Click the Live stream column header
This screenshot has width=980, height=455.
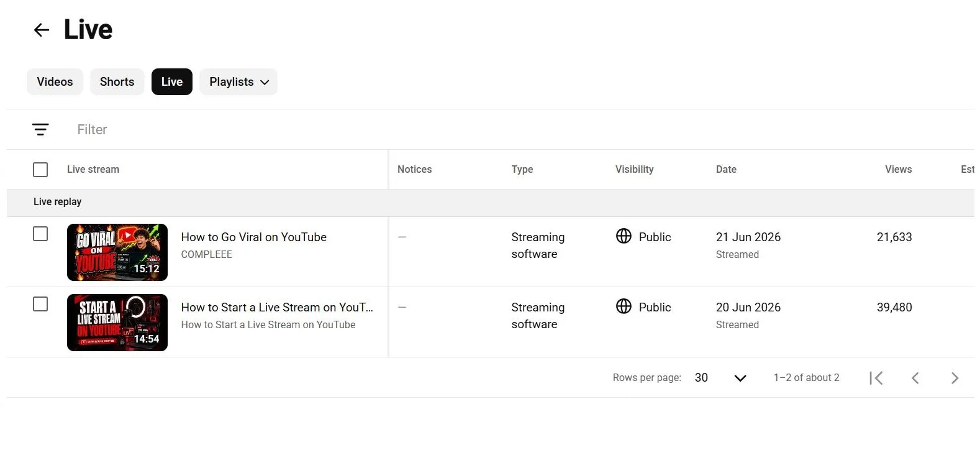point(93,169)
